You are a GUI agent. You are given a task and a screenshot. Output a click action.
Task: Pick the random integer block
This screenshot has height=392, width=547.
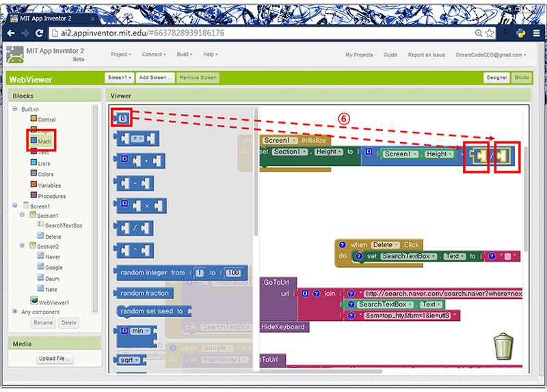[181, 272]
